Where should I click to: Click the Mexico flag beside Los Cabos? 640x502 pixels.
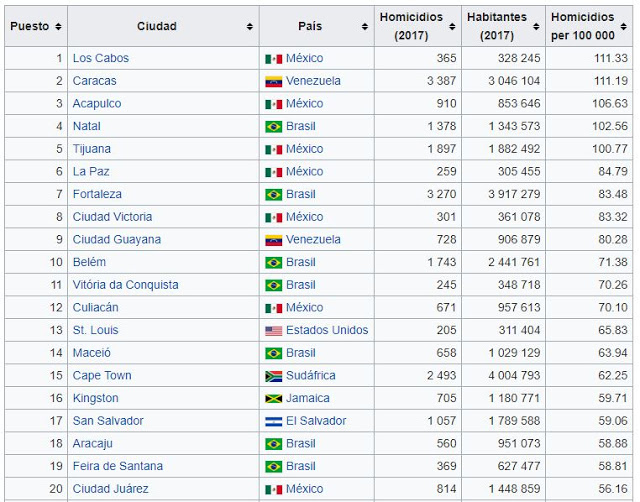273,58
